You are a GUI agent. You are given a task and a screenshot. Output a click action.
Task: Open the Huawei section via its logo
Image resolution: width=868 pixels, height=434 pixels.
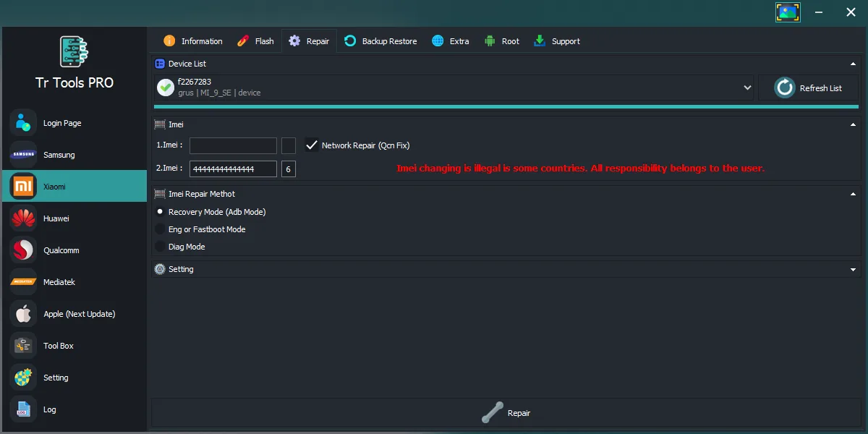[23, 218]
